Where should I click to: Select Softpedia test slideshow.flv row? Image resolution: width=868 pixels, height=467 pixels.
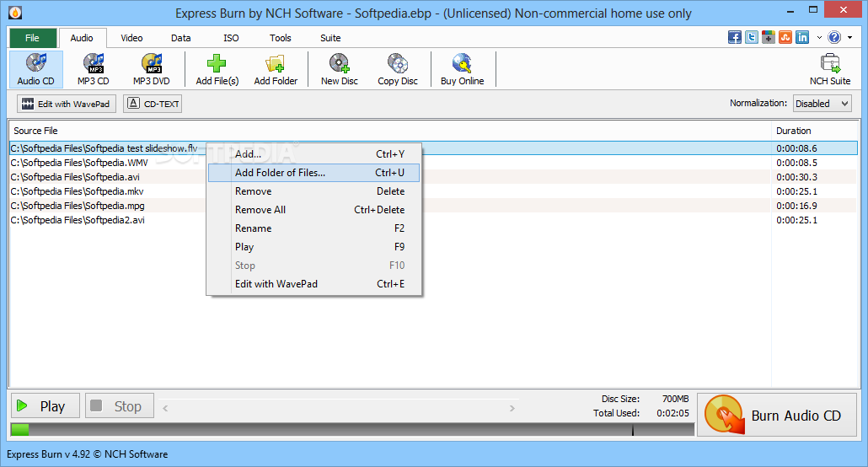coord(433,148)
